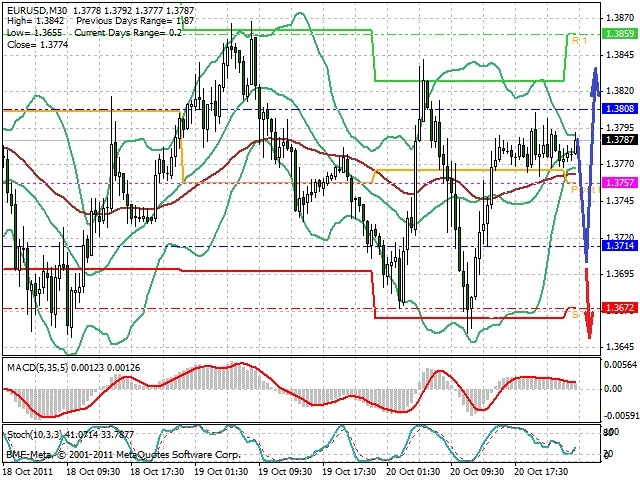Click the green 1.3859 price label

pos(620,33)
